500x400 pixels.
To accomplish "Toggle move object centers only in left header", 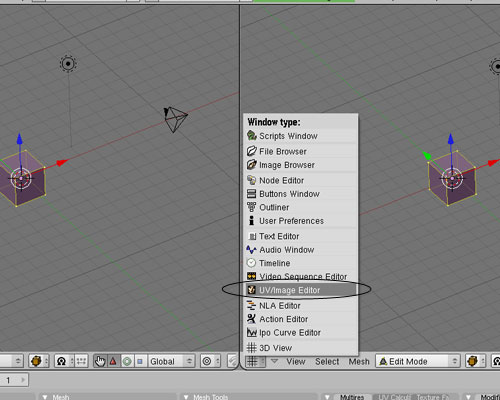I will click(x=81, y=361).
